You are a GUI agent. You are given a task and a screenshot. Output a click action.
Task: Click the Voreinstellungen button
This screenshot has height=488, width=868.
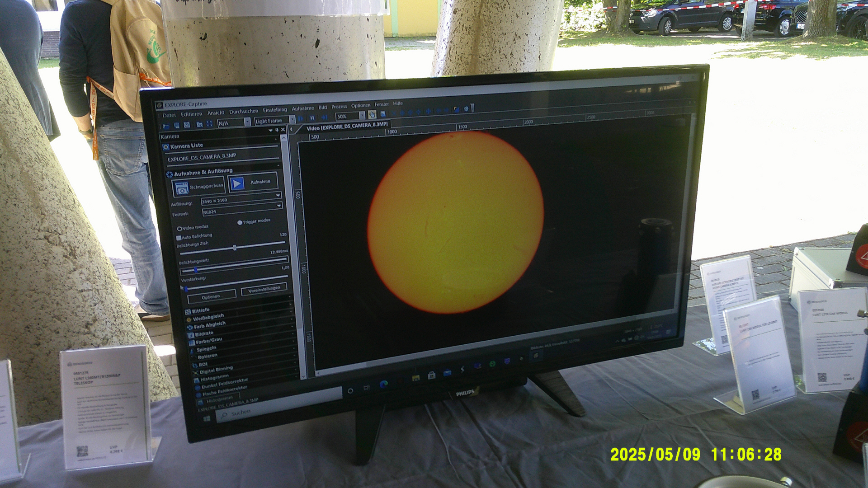[x=264, y=289]
